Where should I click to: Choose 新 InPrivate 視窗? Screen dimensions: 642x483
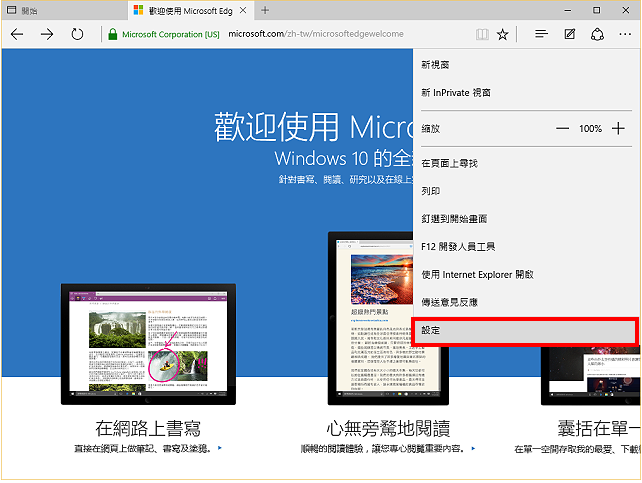526,93
